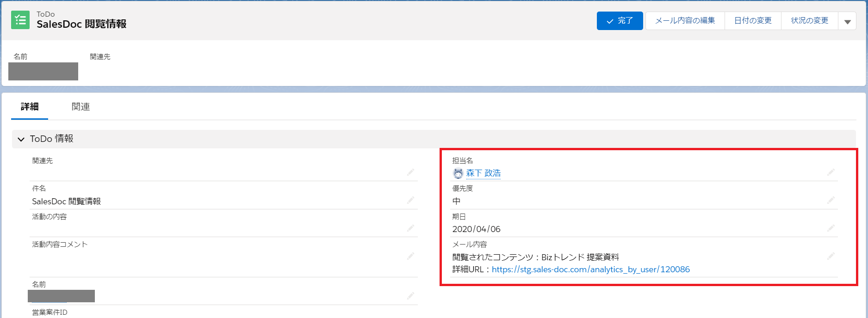
Task: Click the メール内容の編集 button
Action: 685,21
